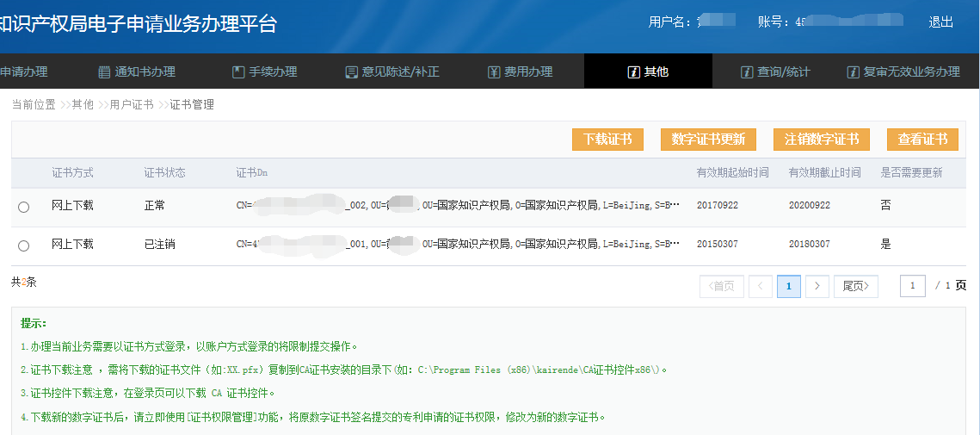
Task: Click the page number input field
Action: pos(913,286)
